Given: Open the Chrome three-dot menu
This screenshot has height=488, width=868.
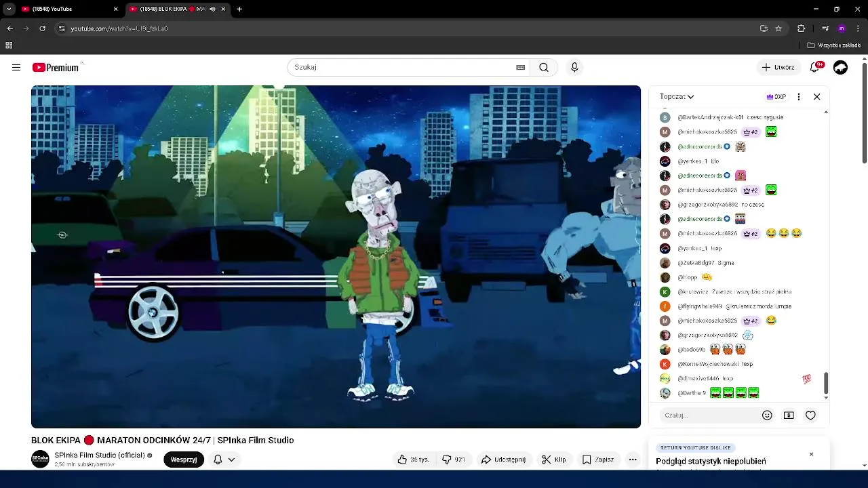Looking at the screenshot, I should click(x=858, y=28).
